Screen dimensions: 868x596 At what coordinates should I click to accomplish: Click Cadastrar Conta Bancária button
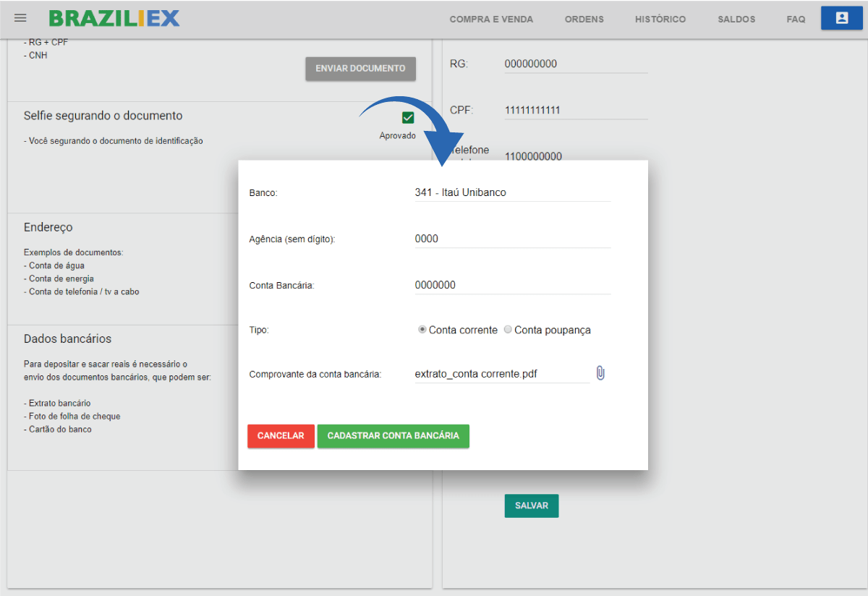(393, 436)
